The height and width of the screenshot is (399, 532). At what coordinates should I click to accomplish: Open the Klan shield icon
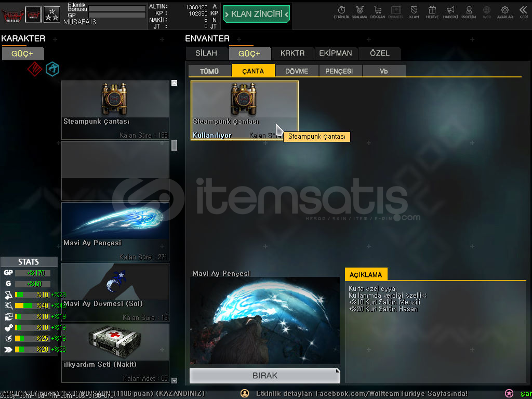[414, 11]
